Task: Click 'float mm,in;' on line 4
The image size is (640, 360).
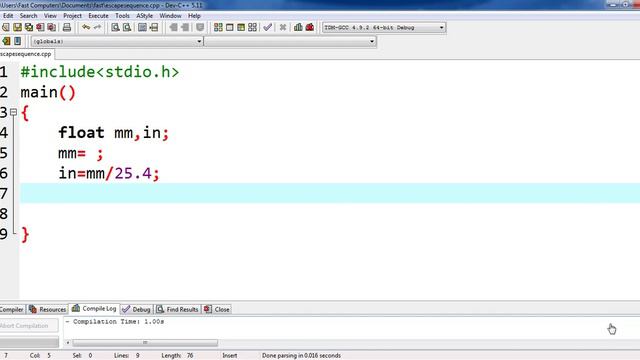Action: click(113, 133)
